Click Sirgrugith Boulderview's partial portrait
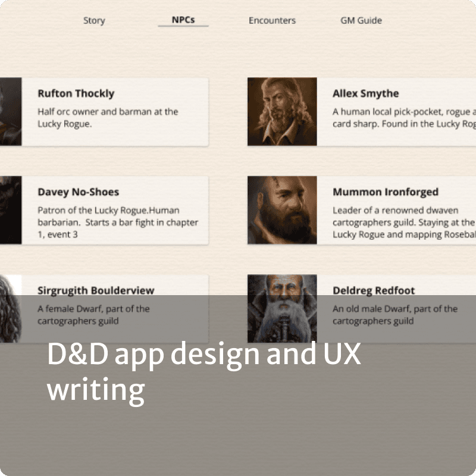The height and width of the screenshot is (476, 476). [x=11, y=309]
